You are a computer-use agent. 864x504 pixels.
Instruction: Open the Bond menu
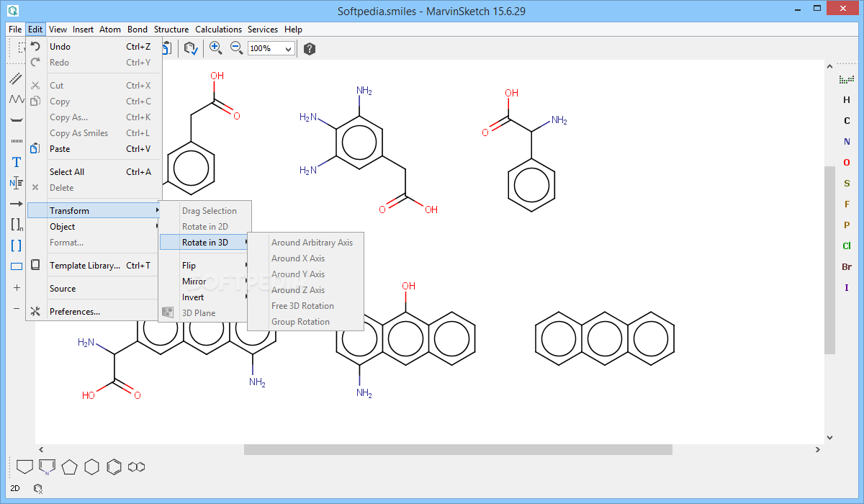pyautogui.click(x=138, y=30)
